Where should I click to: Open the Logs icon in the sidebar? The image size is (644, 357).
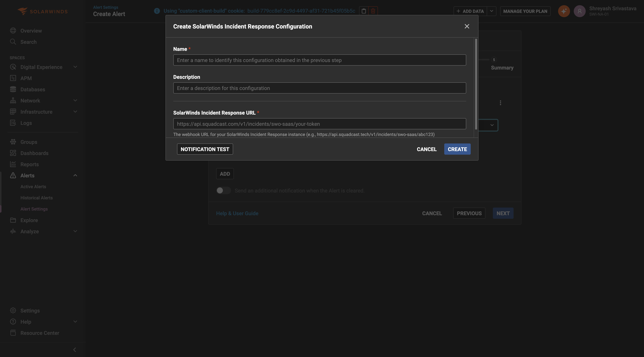(x=13, y=123)
